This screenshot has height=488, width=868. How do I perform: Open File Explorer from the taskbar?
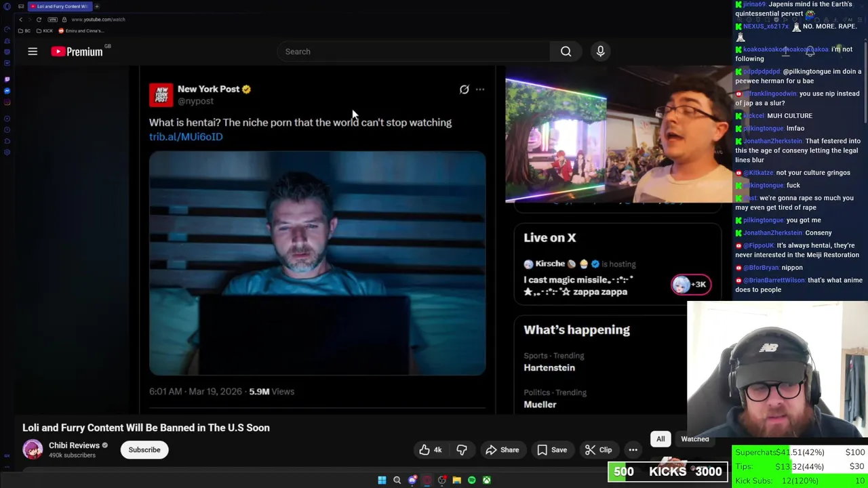click(x=456, y=480)
